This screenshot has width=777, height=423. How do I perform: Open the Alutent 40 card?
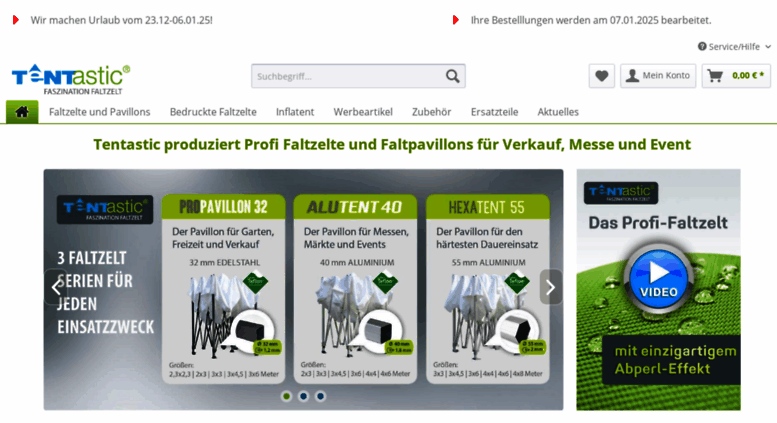(x=356, y=289)
